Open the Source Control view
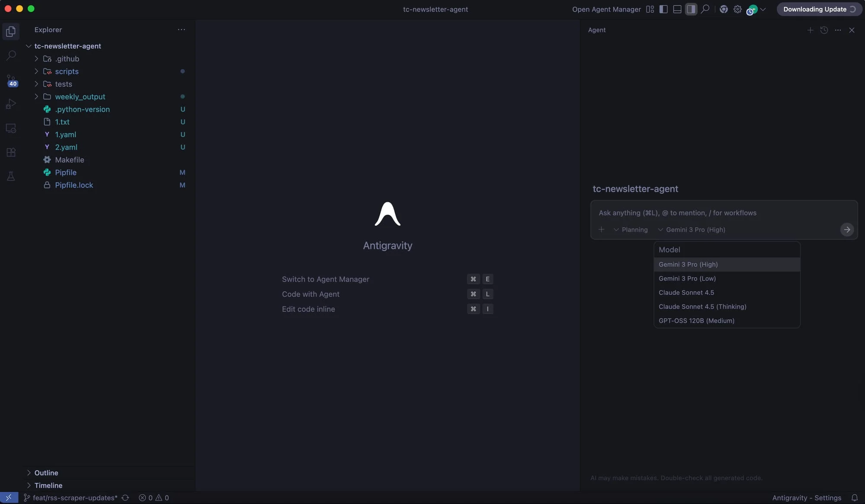 point(11,80)
